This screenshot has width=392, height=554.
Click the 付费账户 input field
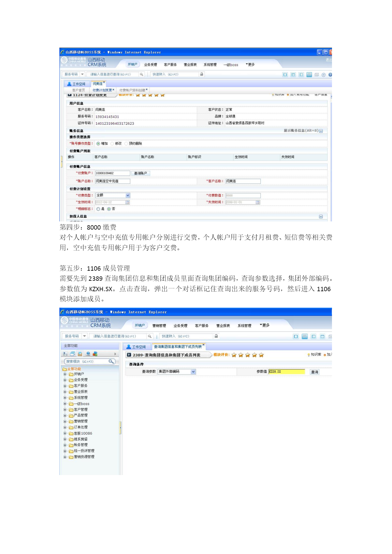(113, 173)
